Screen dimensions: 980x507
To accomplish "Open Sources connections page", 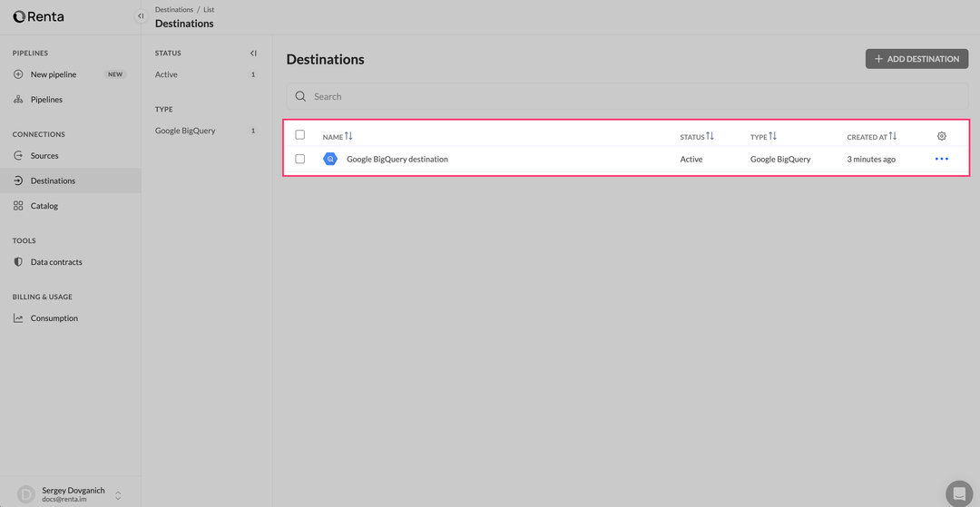I will point(44,156).
